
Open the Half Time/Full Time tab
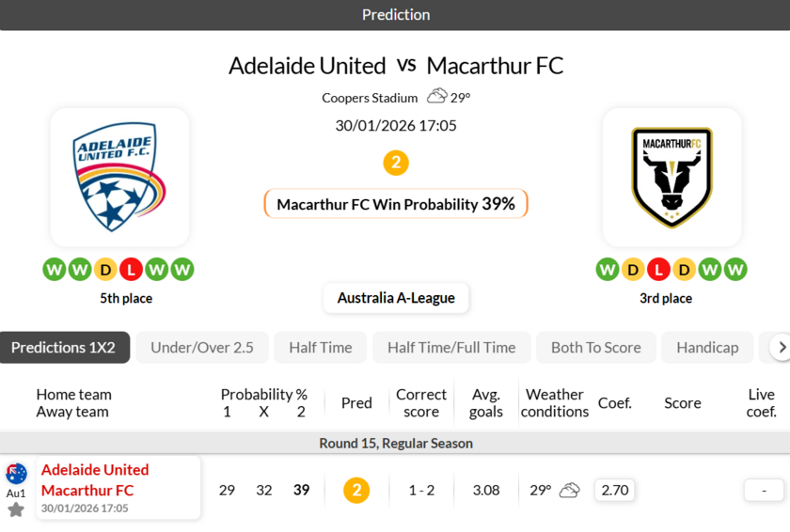[451, 348]
